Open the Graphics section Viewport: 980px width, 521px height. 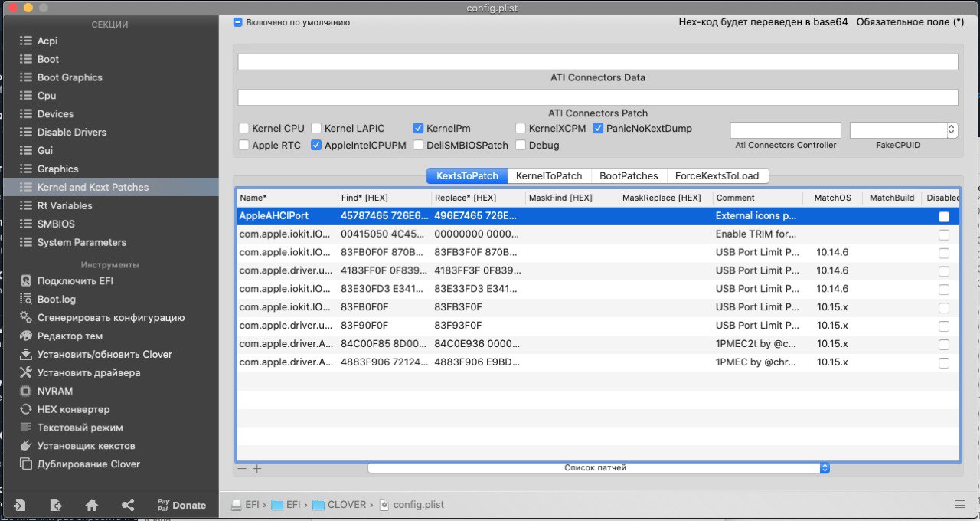click(57, 169)
